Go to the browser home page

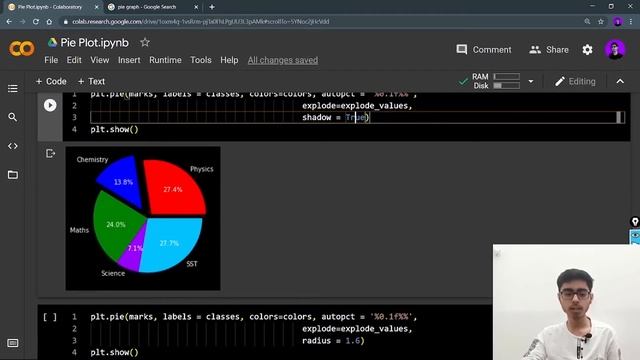point(49,22)
